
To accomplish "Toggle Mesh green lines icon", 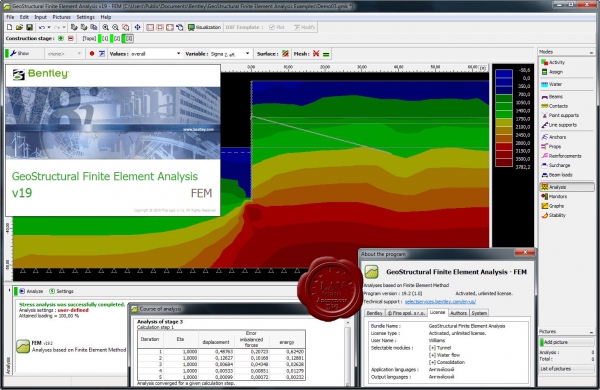I will tap(326, 54).
